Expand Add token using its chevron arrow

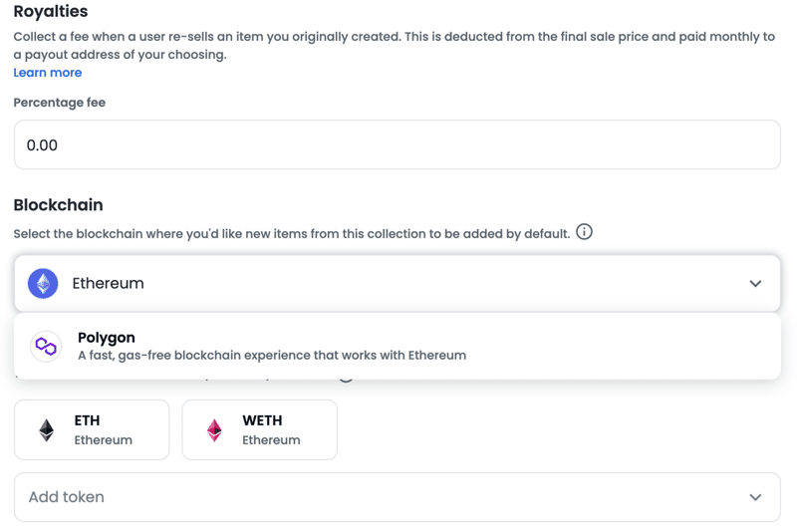point(755,497)
